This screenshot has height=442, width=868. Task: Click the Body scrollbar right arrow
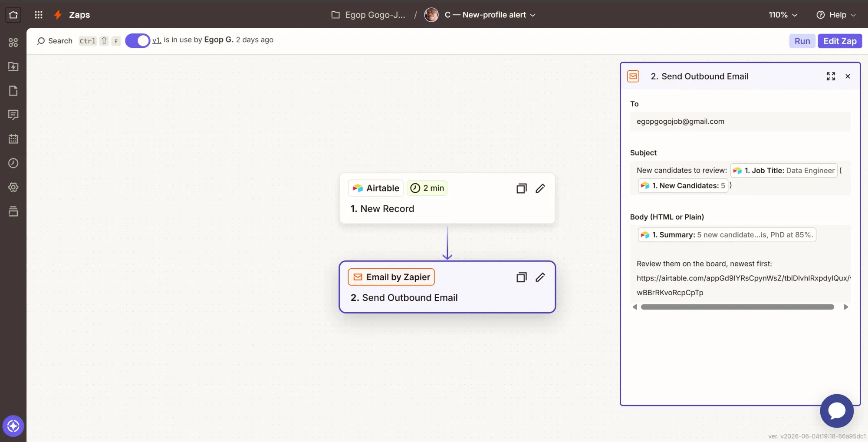(x=845, y=307)
